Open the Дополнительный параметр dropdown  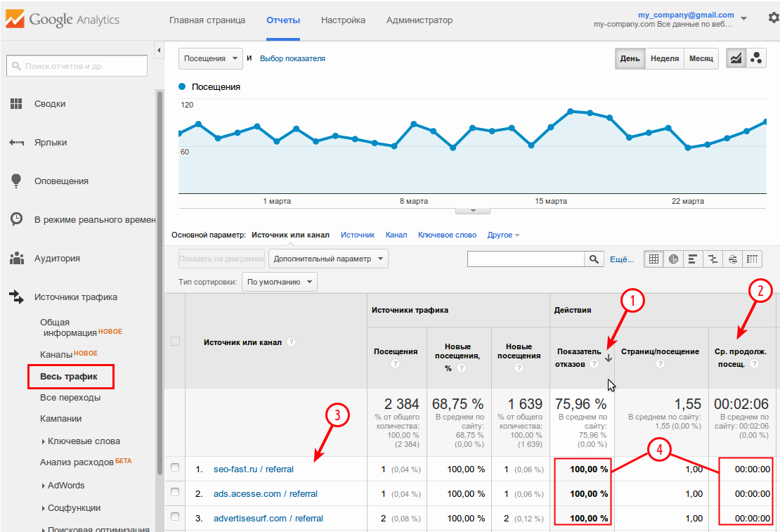click(328, 259)
